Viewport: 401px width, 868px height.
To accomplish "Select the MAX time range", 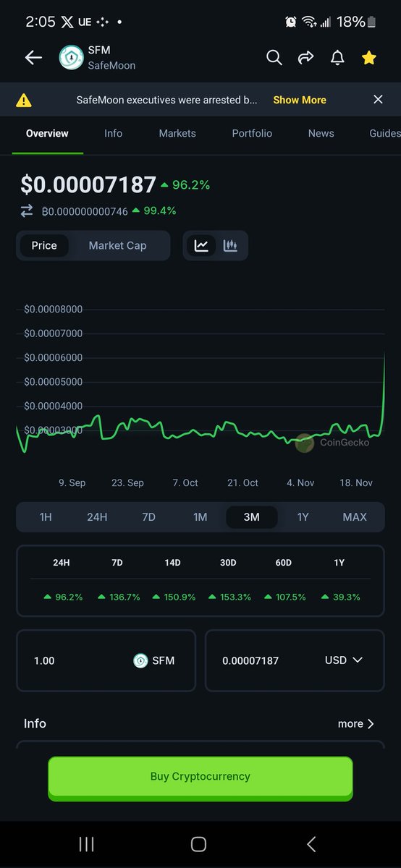I will [355, 517].
